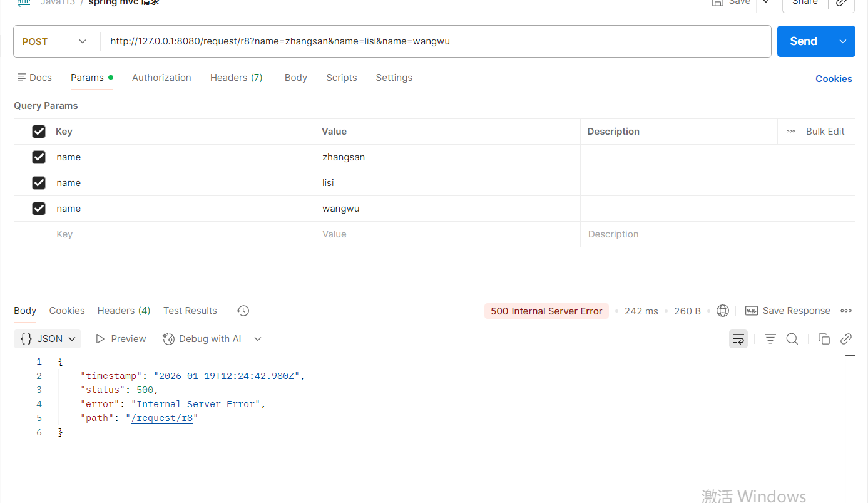Send the POST request
This screenshot has height=503, width=868.
(803, 41)
